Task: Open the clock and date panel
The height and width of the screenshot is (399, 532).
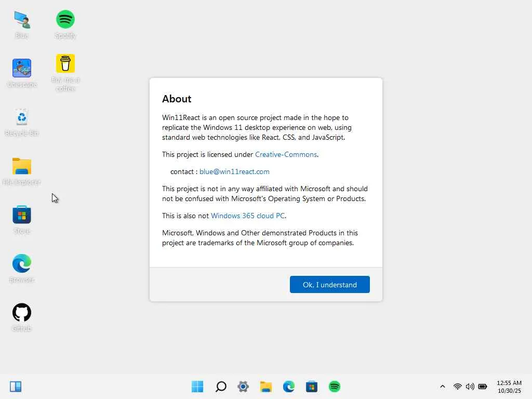Action: [509, 387]
